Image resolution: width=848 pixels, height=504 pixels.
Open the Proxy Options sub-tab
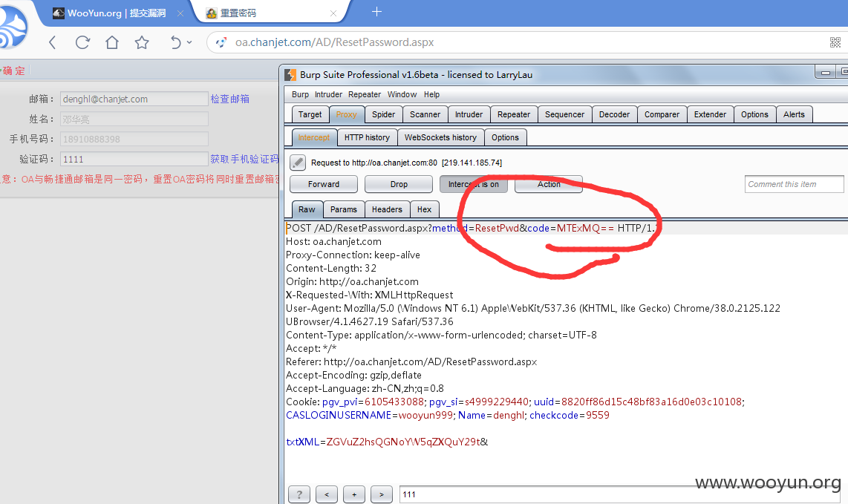tap(505, 137)
